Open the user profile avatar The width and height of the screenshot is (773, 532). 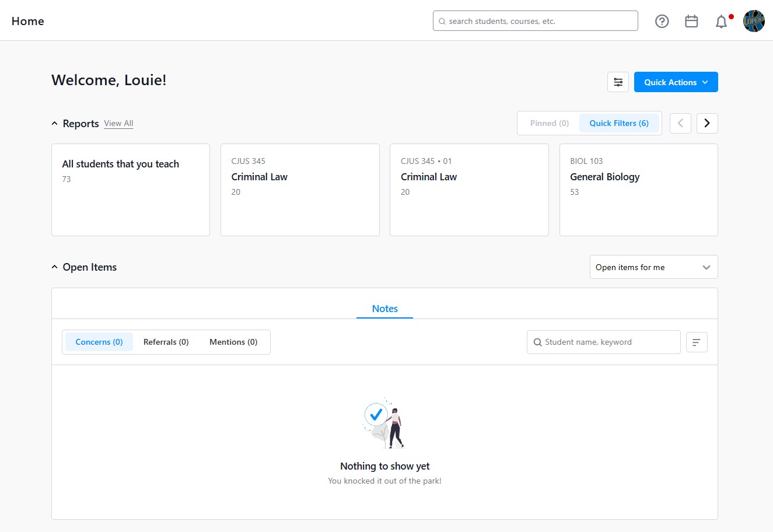pos(754,21)
